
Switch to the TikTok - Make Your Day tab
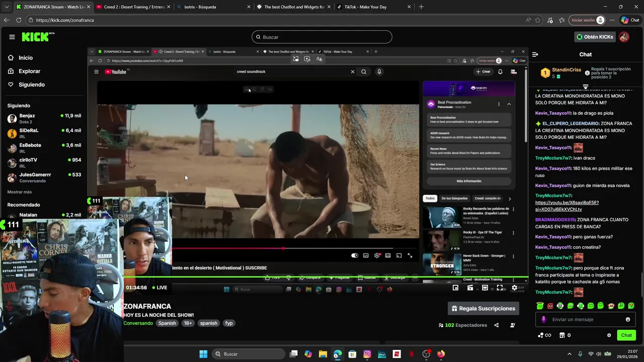374,7
